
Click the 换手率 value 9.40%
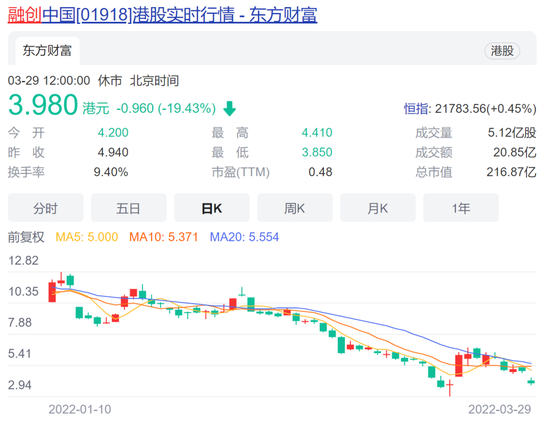pyautogui.click(x=111, y=172)
